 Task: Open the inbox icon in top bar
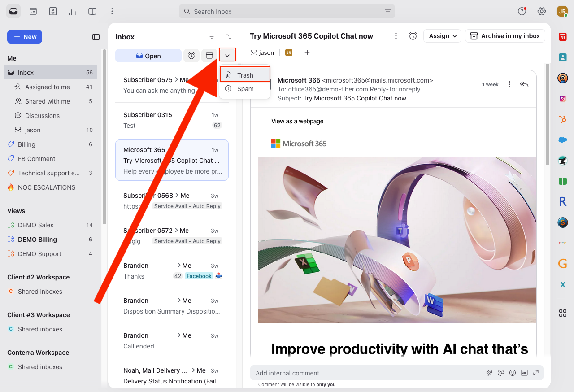pyautogui.click(x=13, y=11)
